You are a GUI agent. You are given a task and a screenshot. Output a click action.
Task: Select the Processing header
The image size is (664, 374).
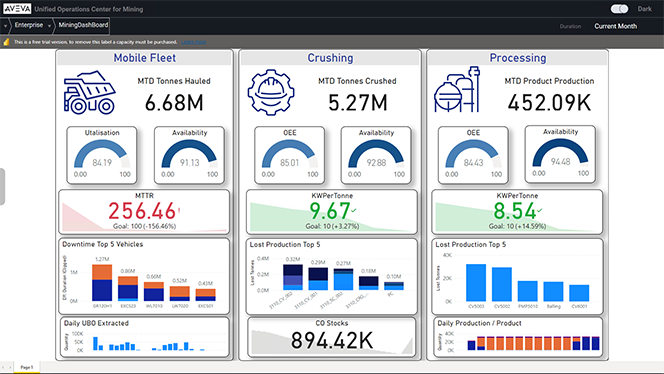tap(517, 58)
